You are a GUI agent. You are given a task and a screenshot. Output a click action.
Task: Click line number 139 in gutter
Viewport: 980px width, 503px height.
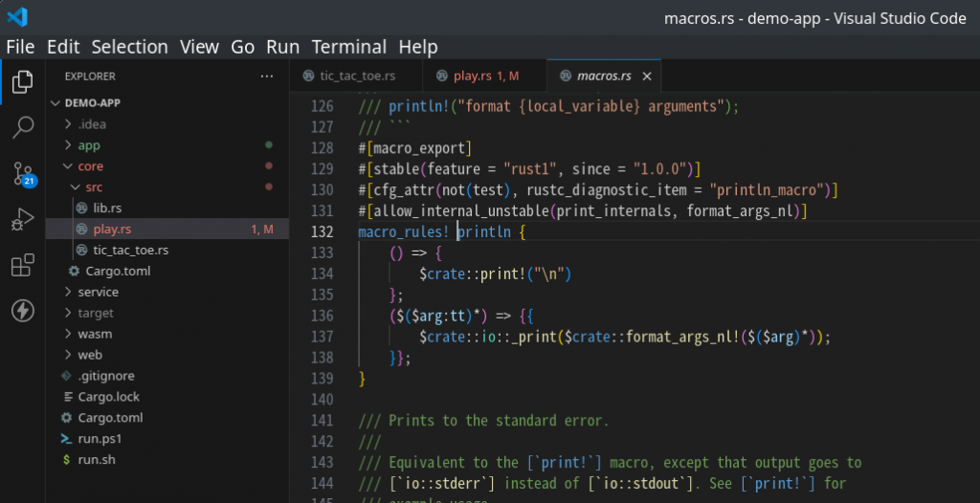point(322,378)
